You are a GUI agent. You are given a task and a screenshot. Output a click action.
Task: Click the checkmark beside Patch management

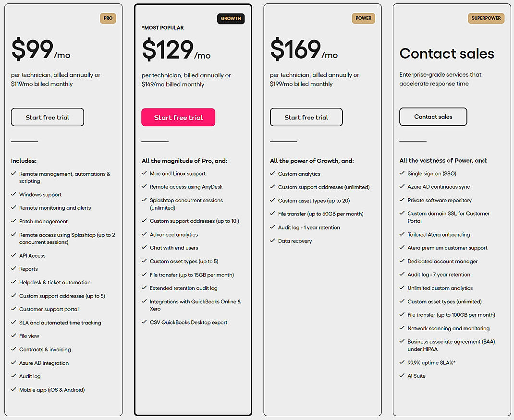13,221
